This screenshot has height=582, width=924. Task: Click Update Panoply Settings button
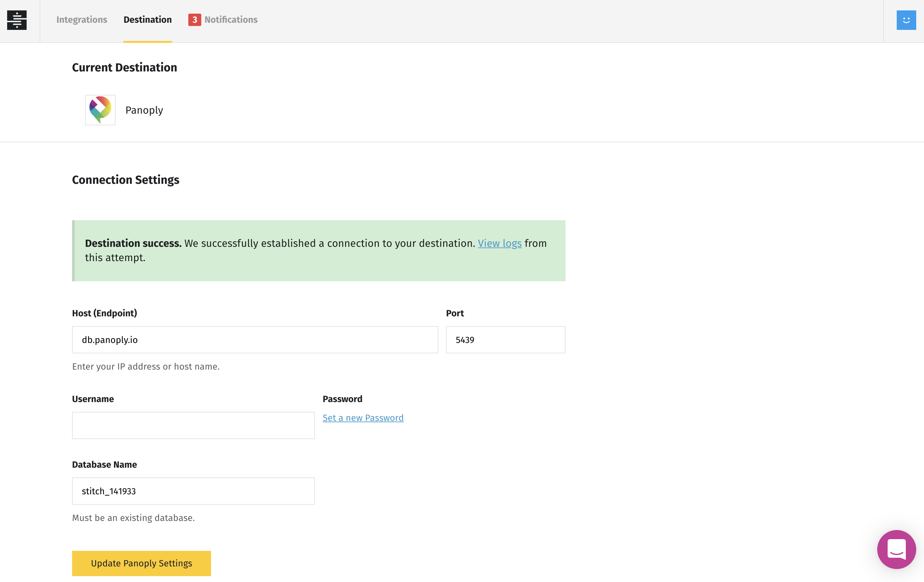(142, 563)
